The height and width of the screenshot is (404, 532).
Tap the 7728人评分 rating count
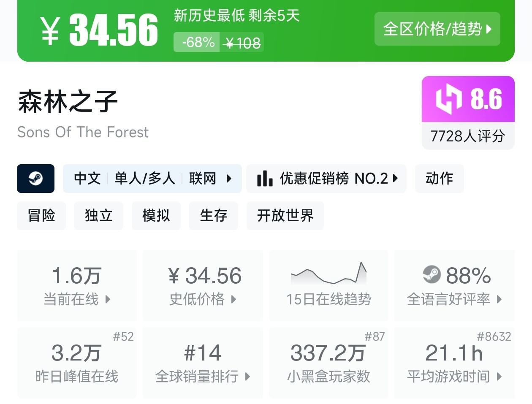[x=468, y=136]
